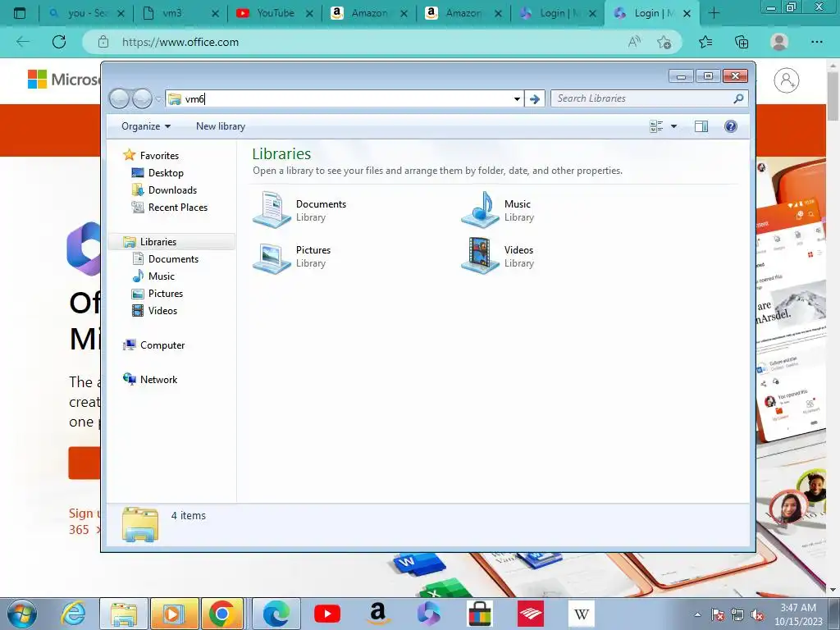The width and height of the screenshot is (840, 630).
Task: Open Explorer Help via question mark icon
Action: pos(730,126)
